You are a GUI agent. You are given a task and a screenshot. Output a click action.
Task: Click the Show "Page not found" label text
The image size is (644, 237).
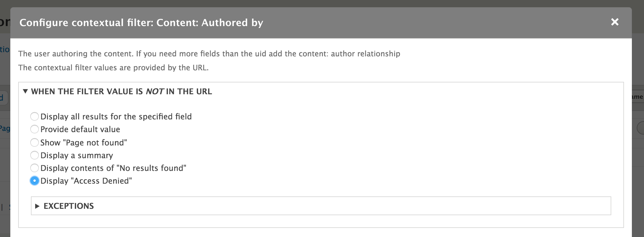84,143
